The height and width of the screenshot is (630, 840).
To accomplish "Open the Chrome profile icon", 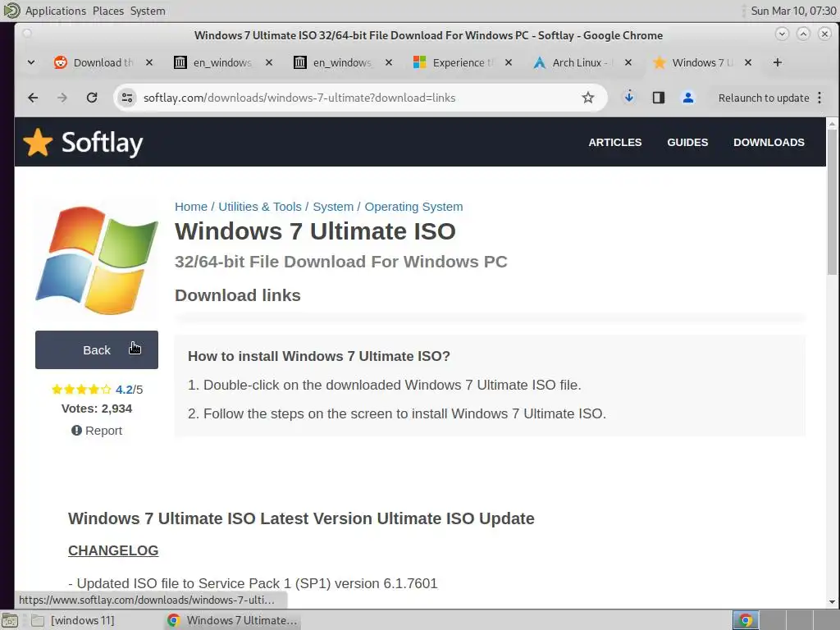I will click(688, 98).
